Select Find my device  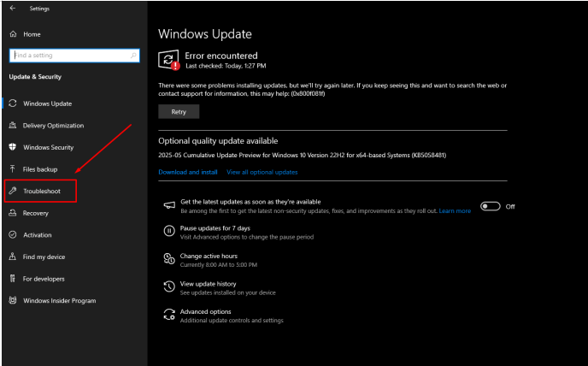[x=44, y=257]
